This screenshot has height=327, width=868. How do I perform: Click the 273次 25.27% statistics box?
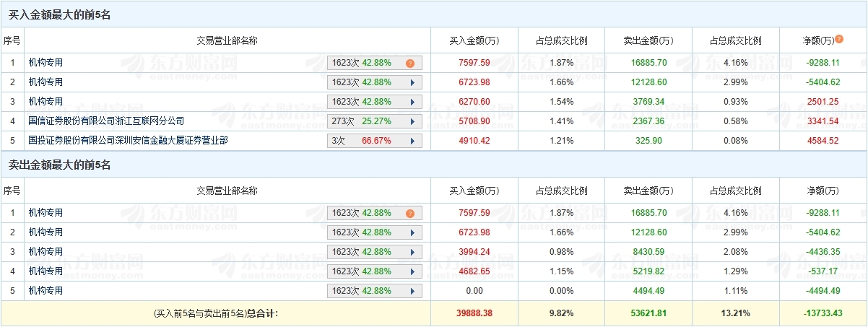pyautogui.click(x=367, y=121)
